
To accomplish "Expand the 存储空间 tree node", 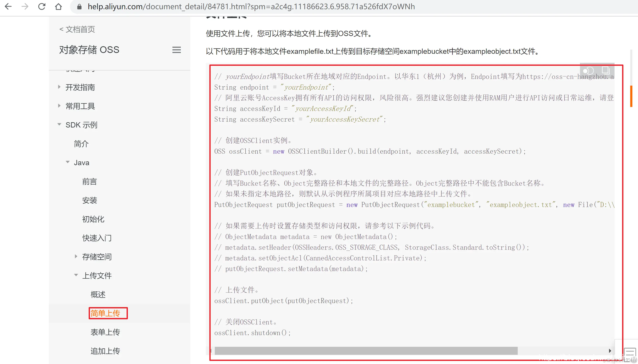I will click(x=76, y=256).
